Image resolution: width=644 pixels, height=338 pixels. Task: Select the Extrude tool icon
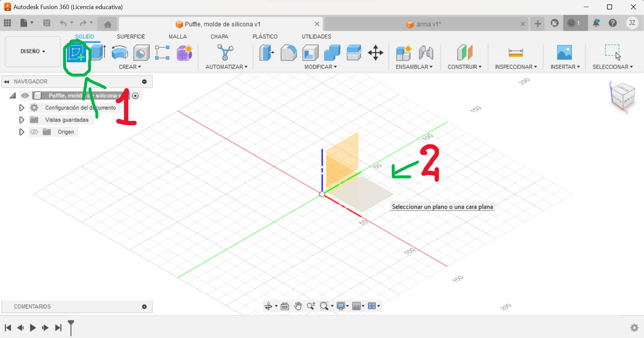(x=98, y=53)
